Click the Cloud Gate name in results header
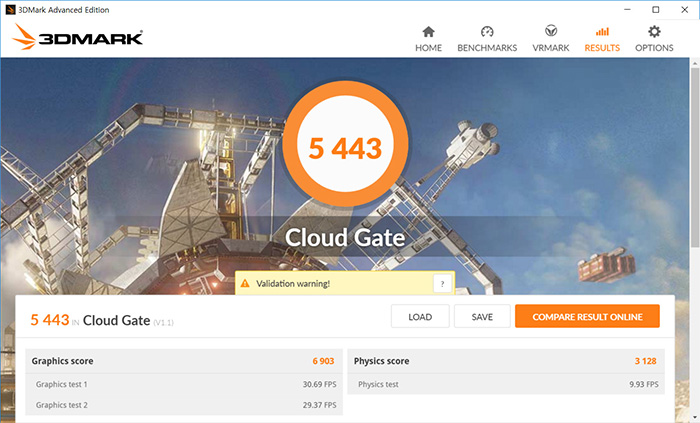This screenshot has height=423, width=700. click(x=117, y=320)
